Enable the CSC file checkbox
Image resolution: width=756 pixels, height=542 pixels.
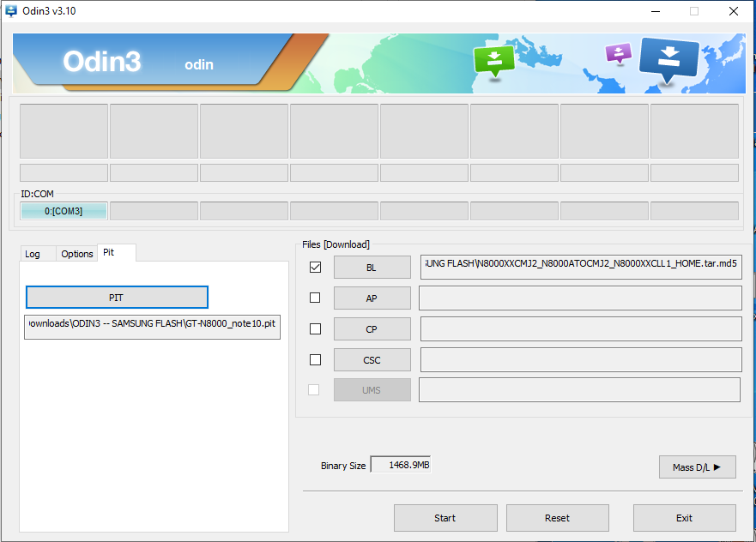click(x=315, y=359)
